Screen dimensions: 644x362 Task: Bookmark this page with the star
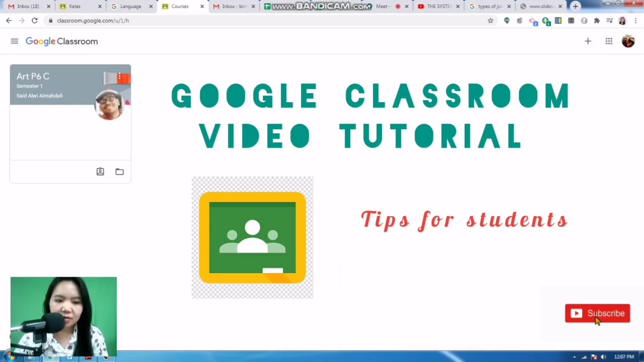point(491,21)
